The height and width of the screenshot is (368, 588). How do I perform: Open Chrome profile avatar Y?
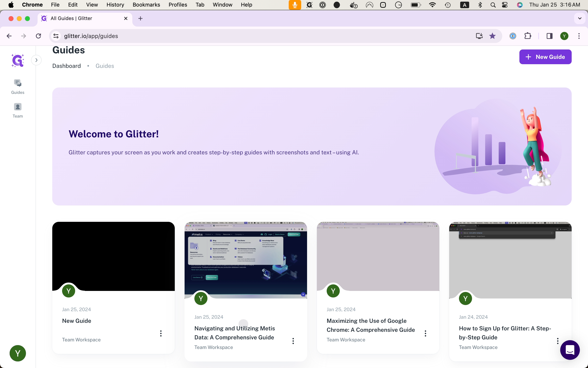pos(564,36)
